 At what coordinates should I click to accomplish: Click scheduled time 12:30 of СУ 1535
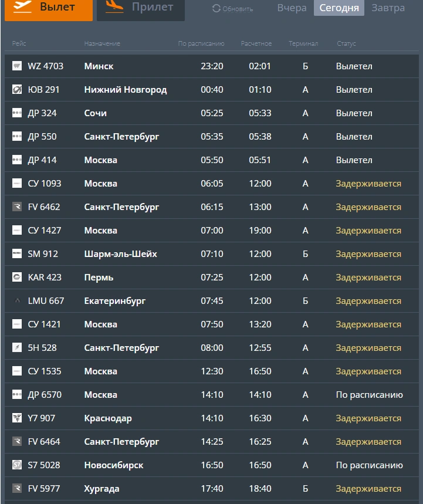coord(212,371)
